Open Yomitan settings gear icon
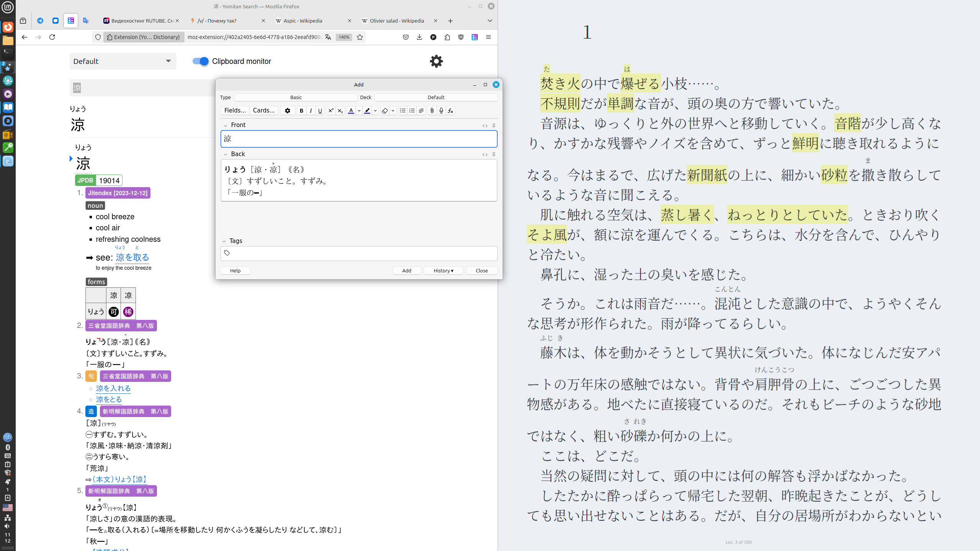 click(x=436, y=61)
